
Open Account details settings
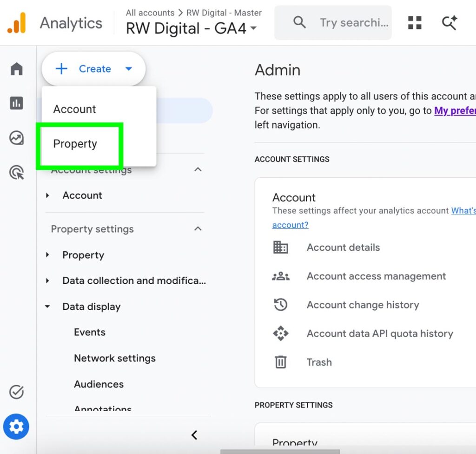point(344,247)
